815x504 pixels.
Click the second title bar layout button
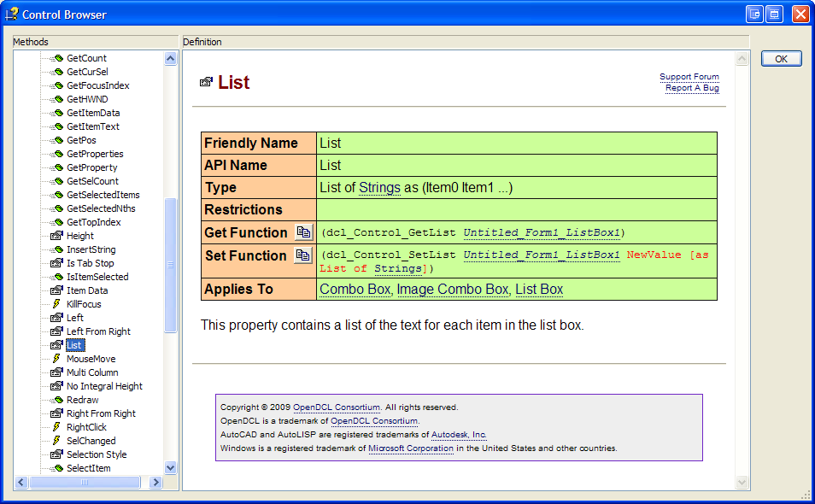tap(775, 14)
